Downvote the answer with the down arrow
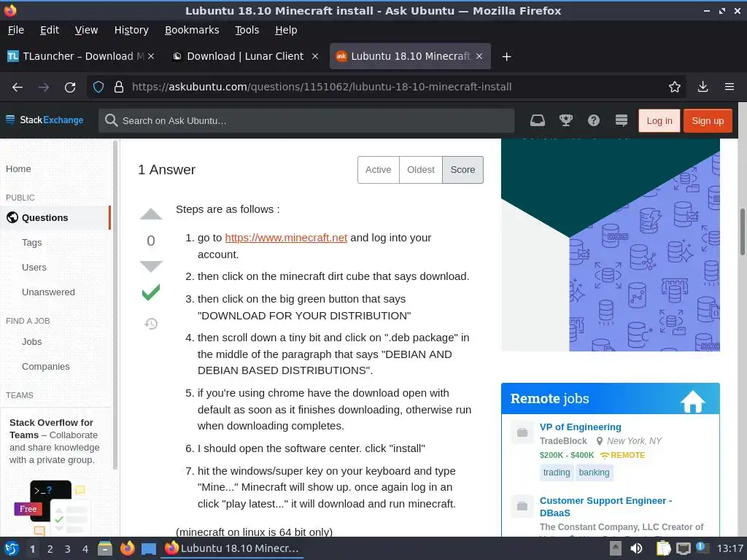This screenshot has height=560, width=747. tap(151, 266)
